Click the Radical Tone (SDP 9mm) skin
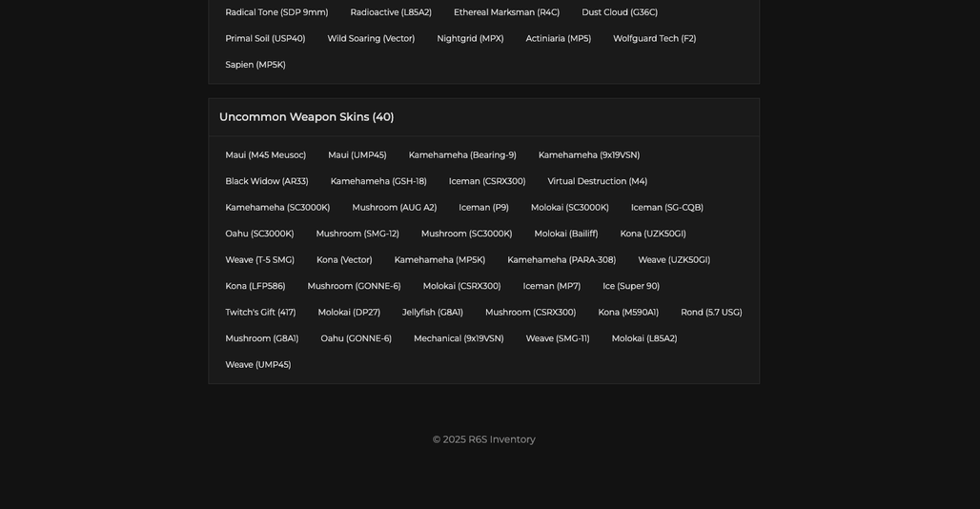Image resolution: width=980 pixels, height=509 pixels. 276,12
